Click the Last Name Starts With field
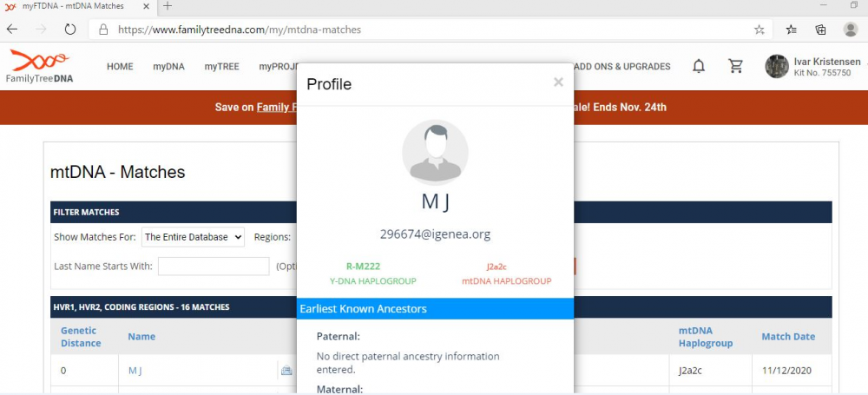Screen dimensions: 868x395 pos(214,267)
